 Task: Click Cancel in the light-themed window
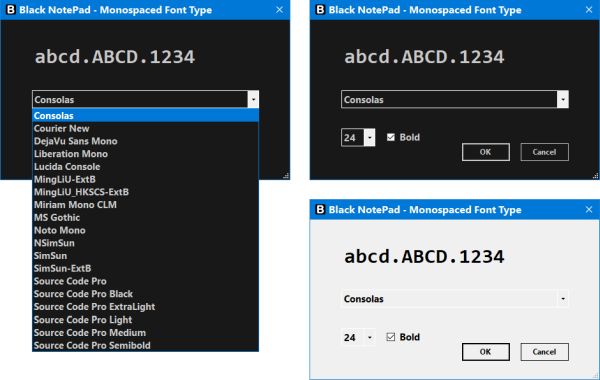[x=544, y=352]
